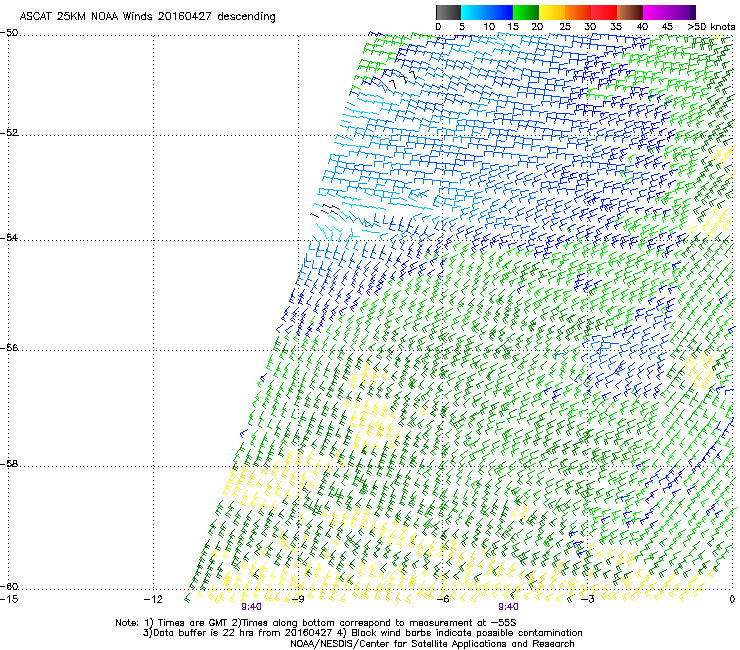Pick the blue 10-15 knots legend segment
The image size is (740, 650).
(500, 12)
